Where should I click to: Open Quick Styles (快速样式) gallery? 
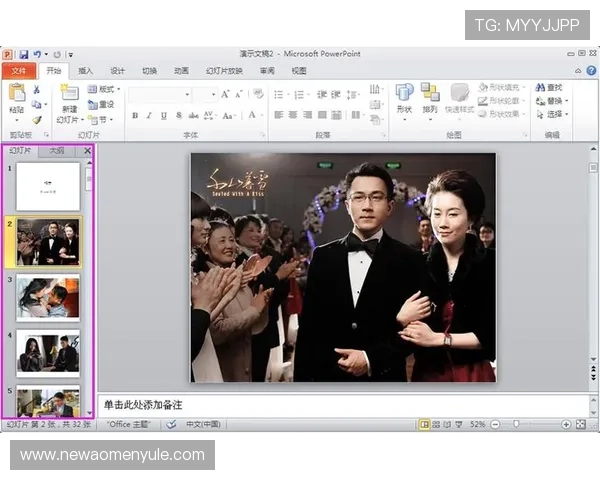click(x=460, y=101)
